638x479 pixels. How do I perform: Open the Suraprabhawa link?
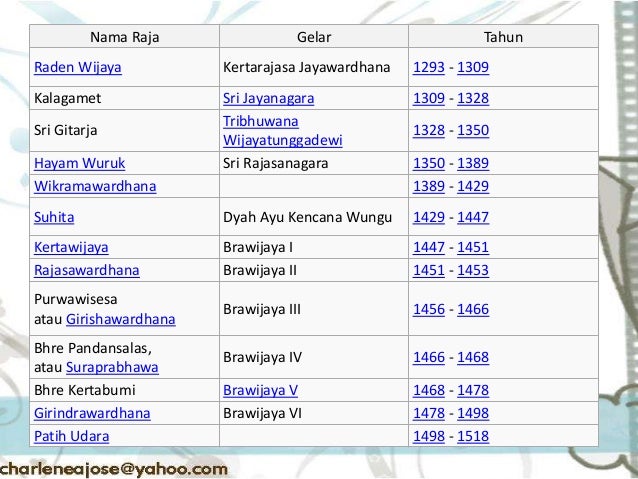[112, 367]
